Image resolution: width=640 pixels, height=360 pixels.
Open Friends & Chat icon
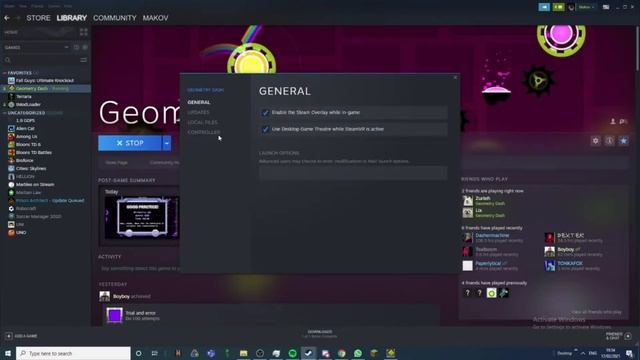pos(628,336)
